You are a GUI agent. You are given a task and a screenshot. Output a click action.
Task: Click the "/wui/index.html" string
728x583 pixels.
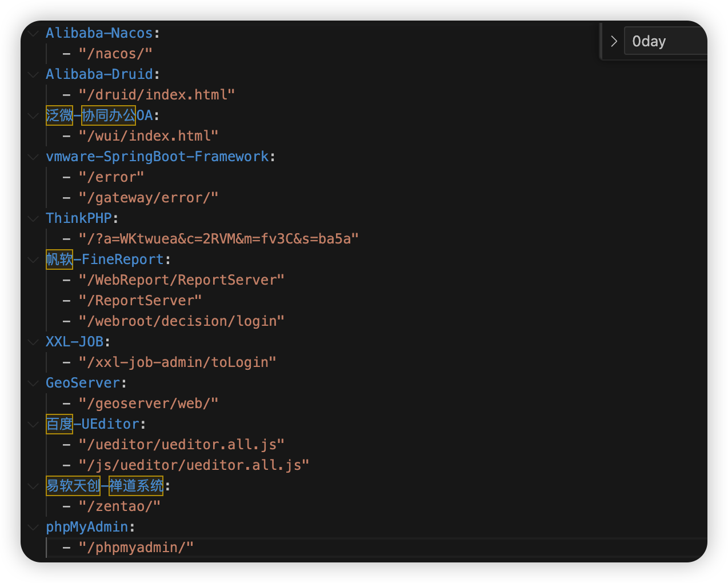pyautogui.click(x=149, y=136)
